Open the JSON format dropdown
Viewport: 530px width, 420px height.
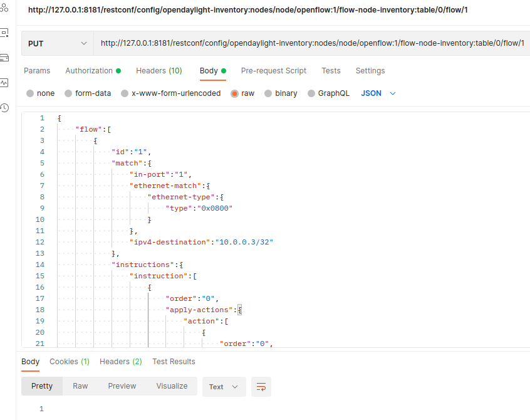[378, 93]
